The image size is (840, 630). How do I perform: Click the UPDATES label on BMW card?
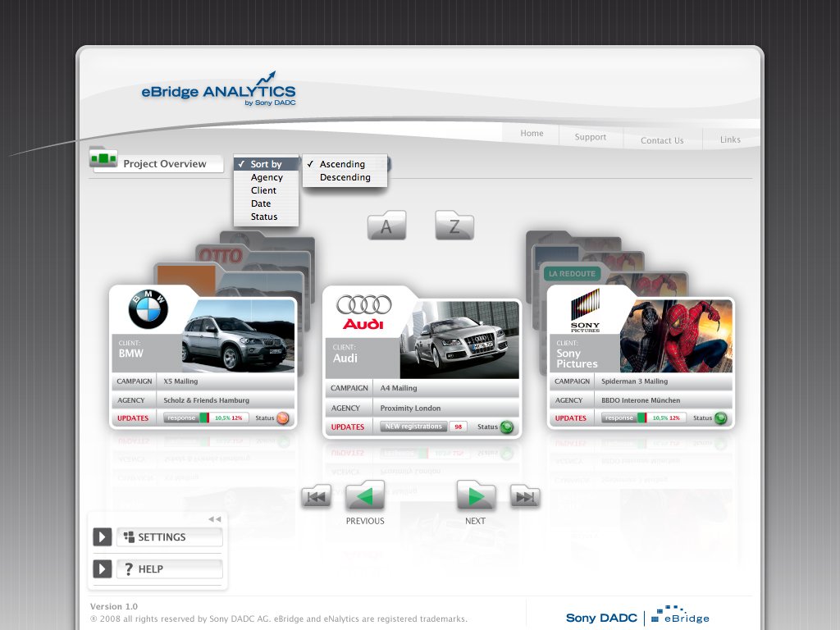(133, 418)
